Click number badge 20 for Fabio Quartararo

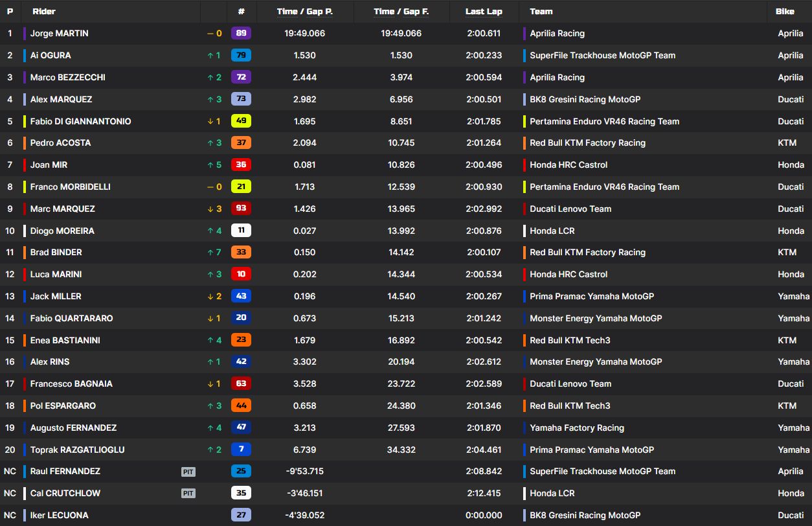tap(241, 318)
